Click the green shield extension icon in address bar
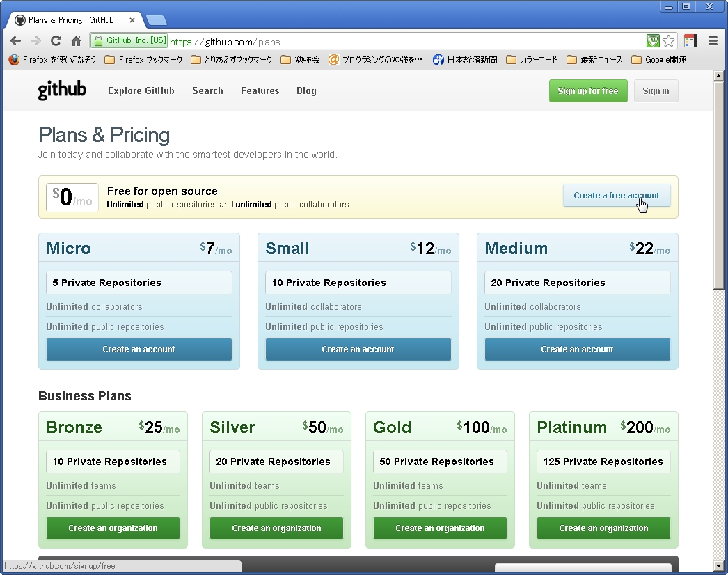728x575 pixels. tap(653, 41)
